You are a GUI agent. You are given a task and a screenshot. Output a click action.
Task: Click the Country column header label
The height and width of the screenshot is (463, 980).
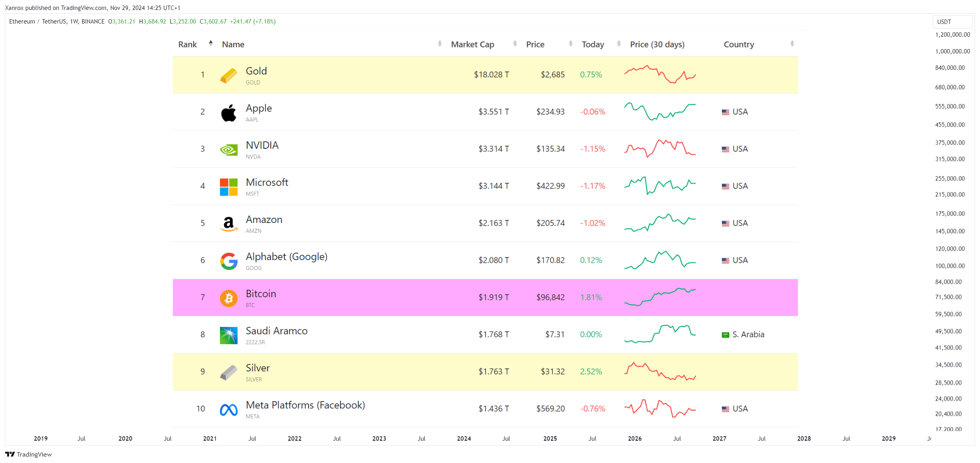[x=739, y=44]
